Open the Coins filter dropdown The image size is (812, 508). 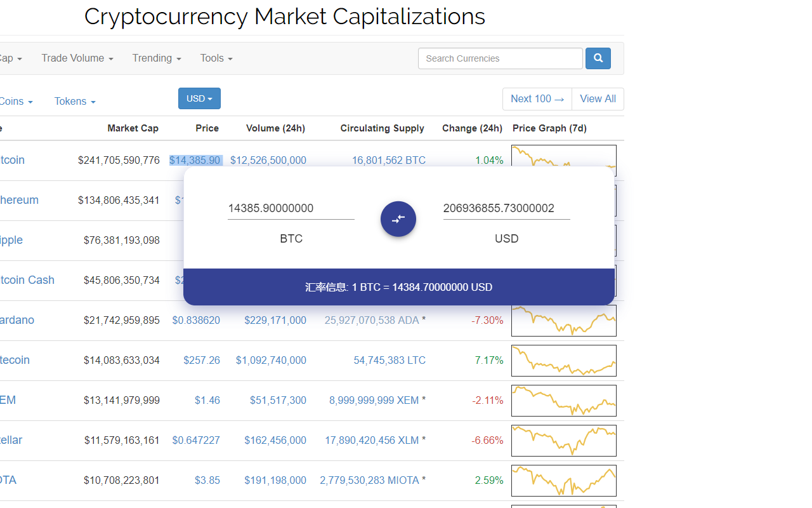click(x=16, y=102)
